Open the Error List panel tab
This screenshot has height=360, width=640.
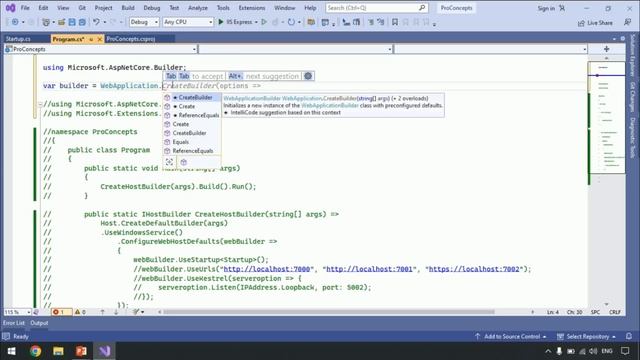[x=14, y=323]
